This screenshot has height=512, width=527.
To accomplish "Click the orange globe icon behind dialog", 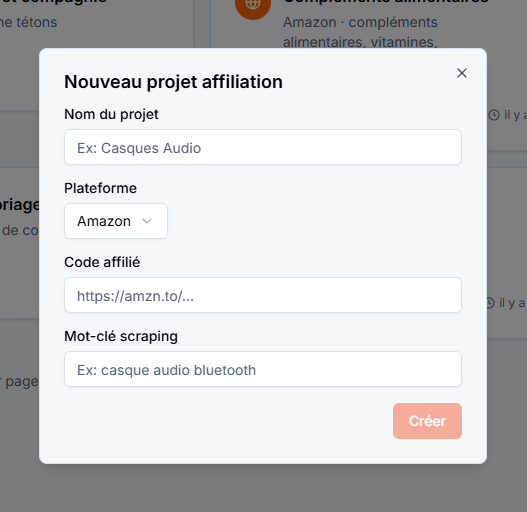I will pos(252,7).
